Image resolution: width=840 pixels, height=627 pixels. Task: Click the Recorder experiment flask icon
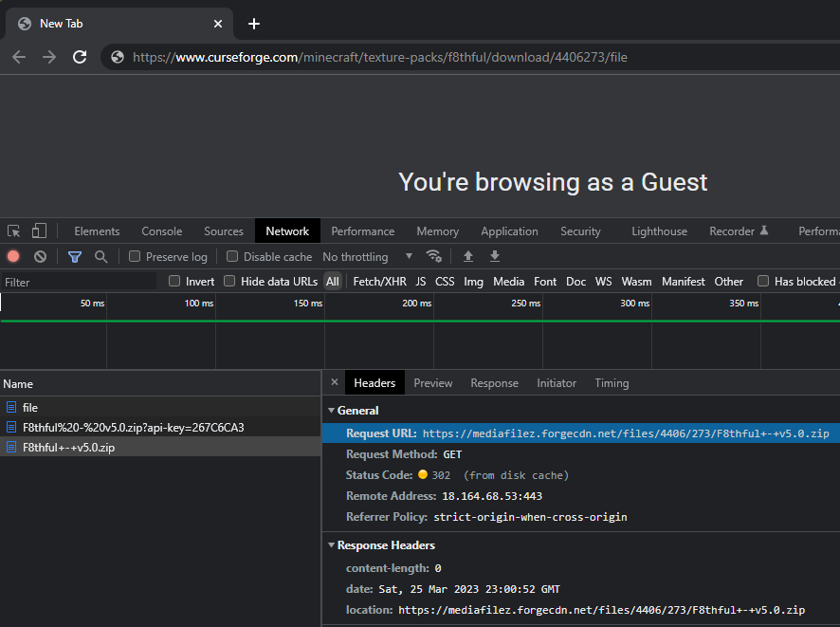pyautogui.click(x=764, y=231)
